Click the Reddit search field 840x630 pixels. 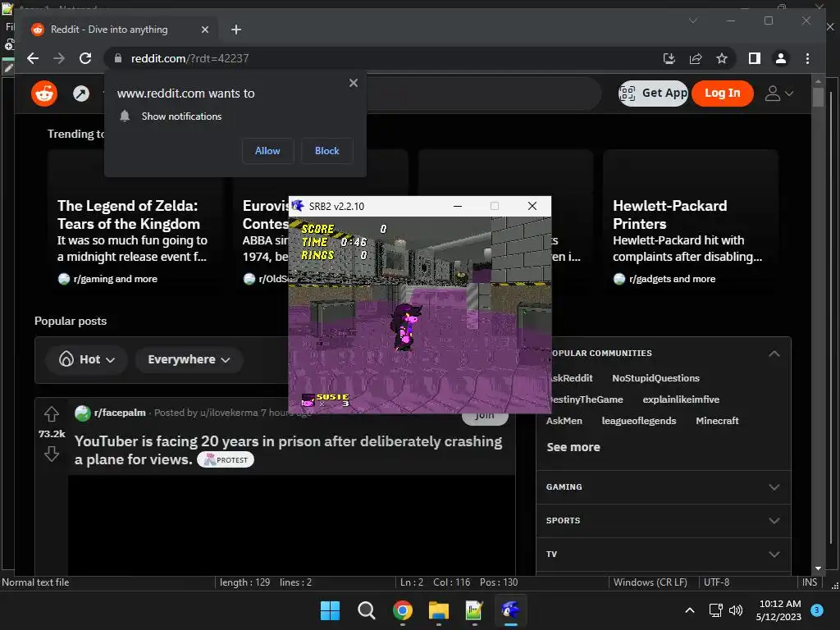[x=482, y=94]
